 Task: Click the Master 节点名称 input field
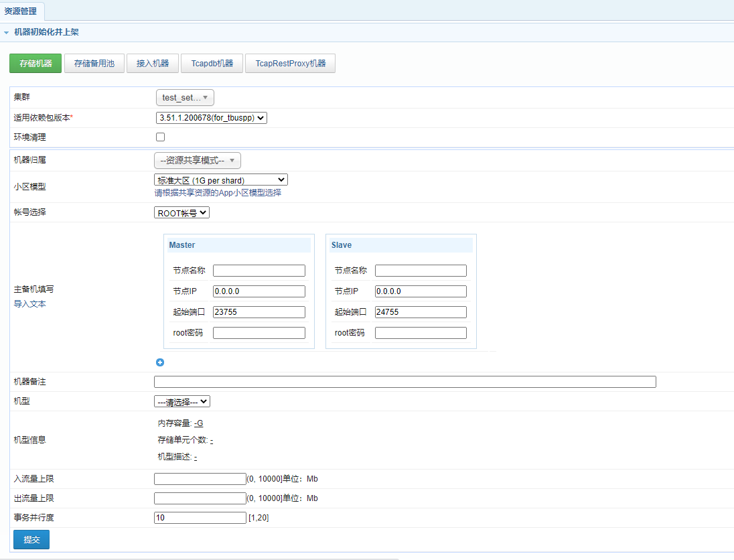tap(259, 271)
